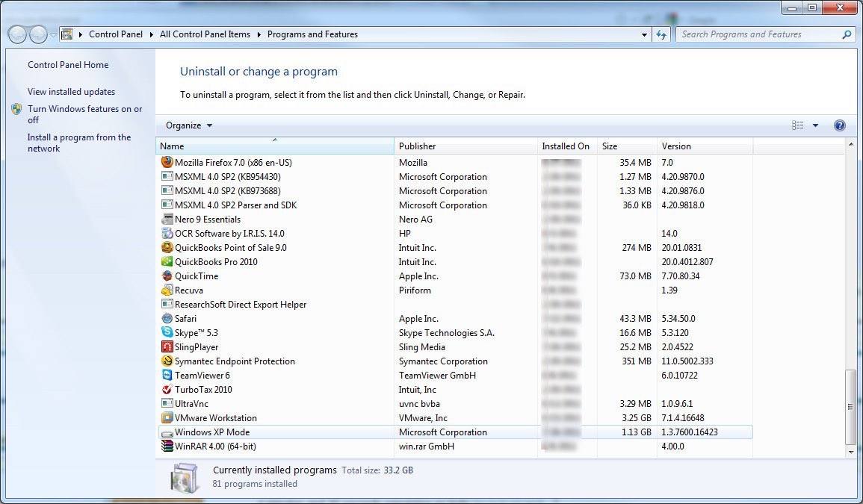The height and width of the screenshot is (504, 863).
Task: Sort programs by Version column
Action: [x=705, y=146]
